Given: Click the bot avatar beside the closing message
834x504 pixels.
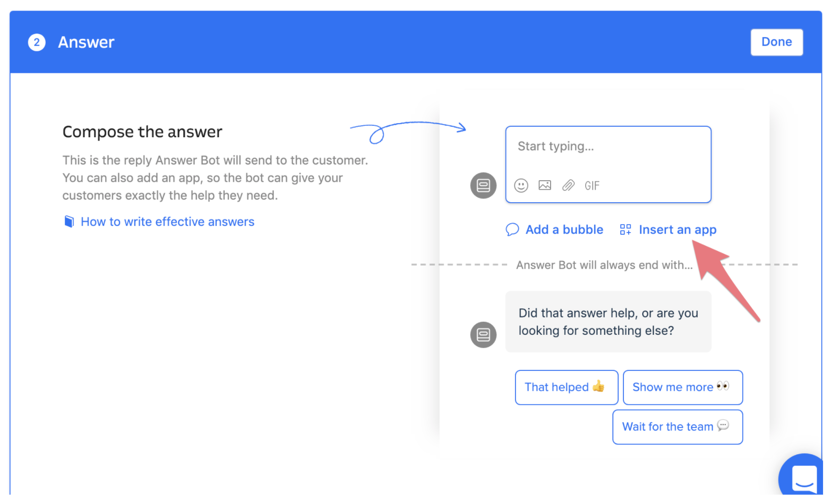Looking at the screenshot, I should click(x=483, y=335).
